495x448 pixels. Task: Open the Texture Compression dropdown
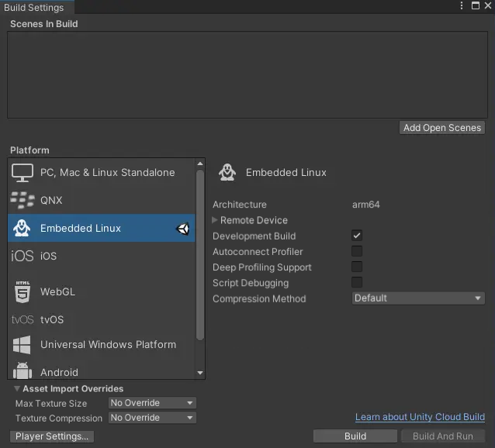(x=152, y=418)
